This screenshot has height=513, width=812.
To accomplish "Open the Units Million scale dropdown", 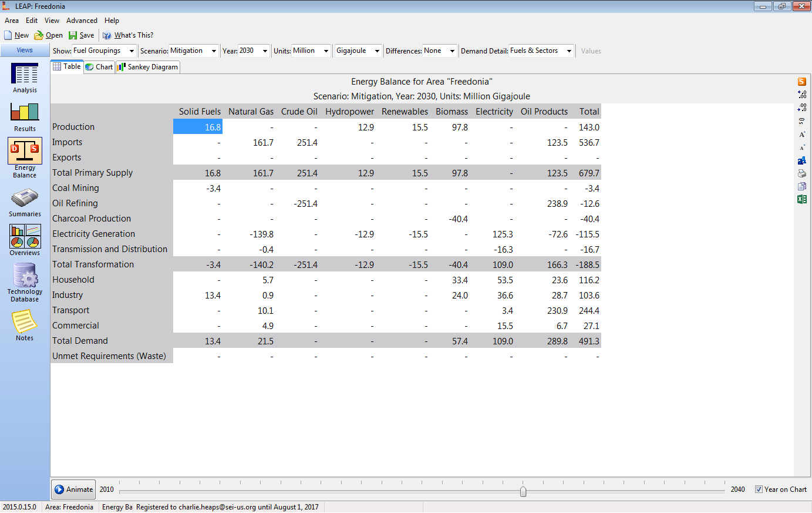I will click(x=326, y=51).
